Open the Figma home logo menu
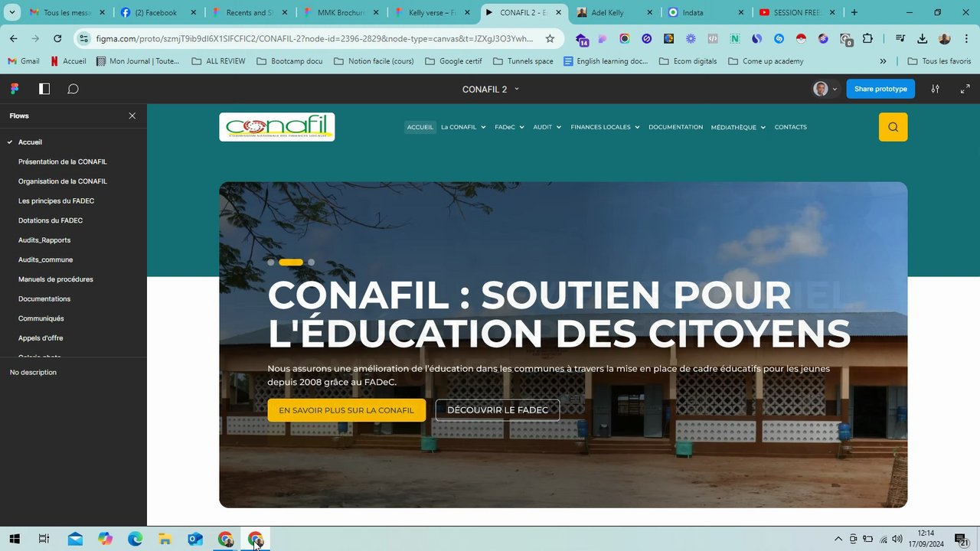The height and width of the screenshot is (551, 980). point(15,89)
